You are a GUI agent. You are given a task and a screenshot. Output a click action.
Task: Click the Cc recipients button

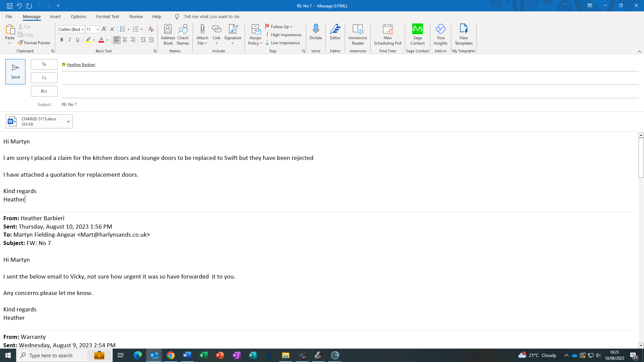click(x=44, y=78)
